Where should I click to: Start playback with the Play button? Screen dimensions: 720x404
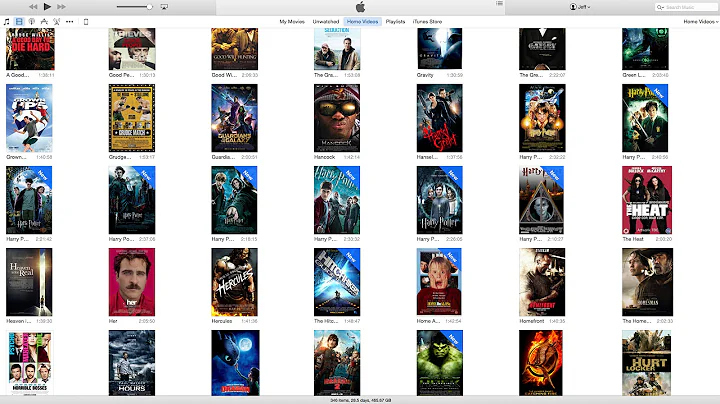pos(47,6)
